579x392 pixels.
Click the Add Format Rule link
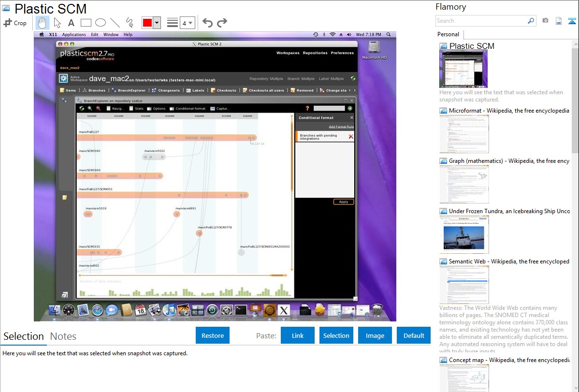click(341, 127)
